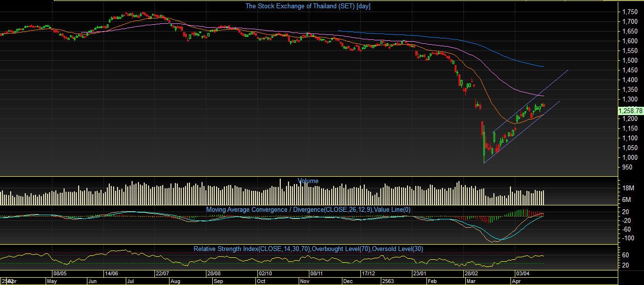Click the 6M volume axis label
The width and height of the screenshot is (644, 285).
626,200
